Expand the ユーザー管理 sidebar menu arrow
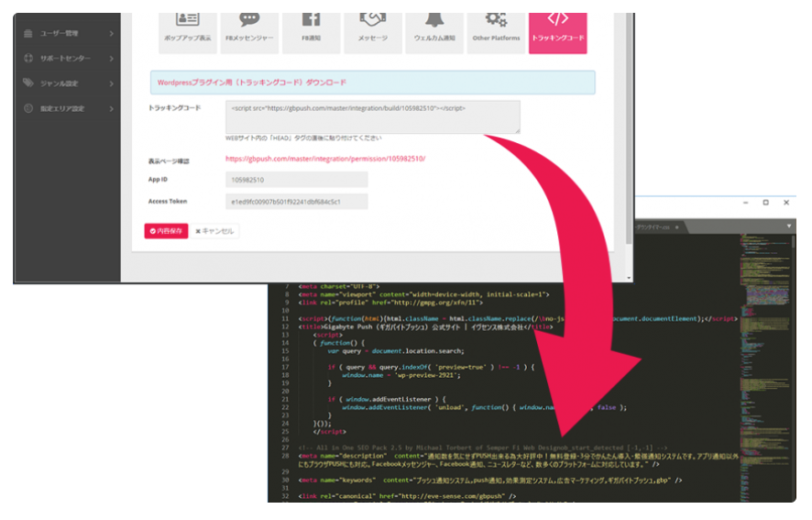 [111, 34]
